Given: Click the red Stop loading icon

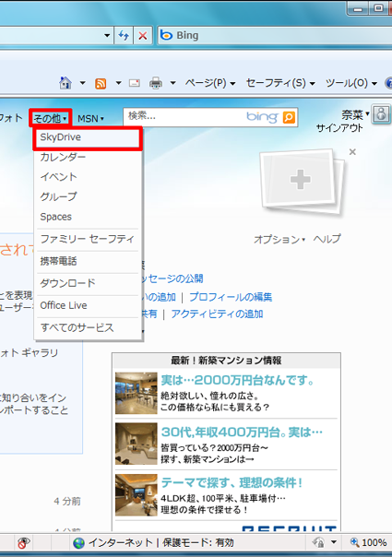Looking at the screenshot, I should tap(143, 36).
